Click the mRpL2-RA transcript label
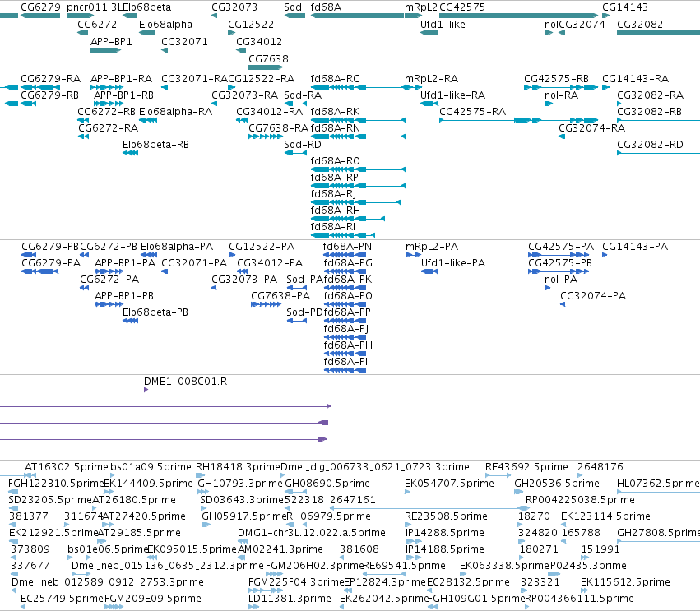 click(431, 79)
